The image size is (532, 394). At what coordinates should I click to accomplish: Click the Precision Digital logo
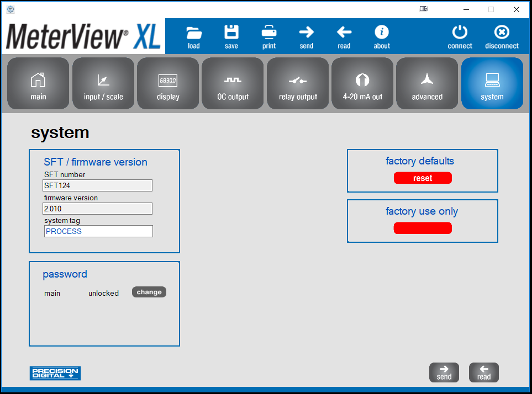coord(55,374)
